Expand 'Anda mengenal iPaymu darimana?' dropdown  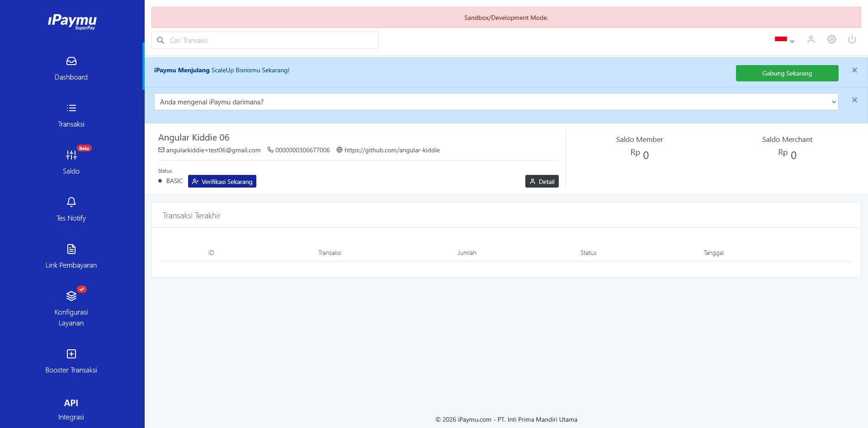point(496,102)
